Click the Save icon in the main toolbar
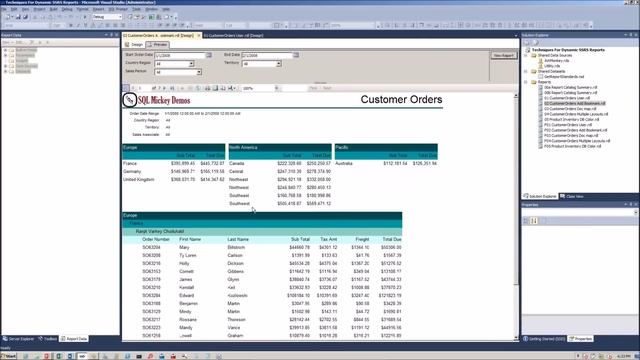This screenshot has width=640, height=360. pyautogui.click(x=18, y=17)
